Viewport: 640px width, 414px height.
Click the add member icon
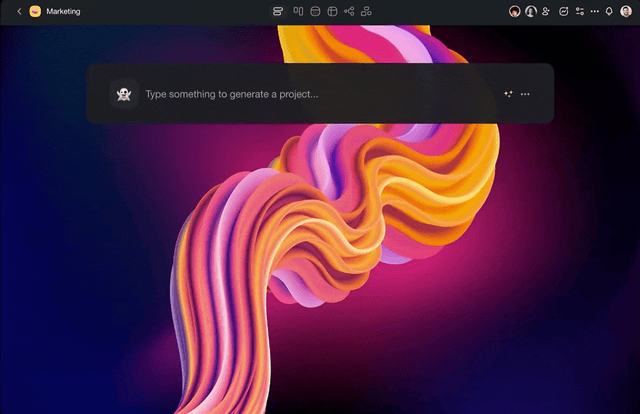click(546, 11)
